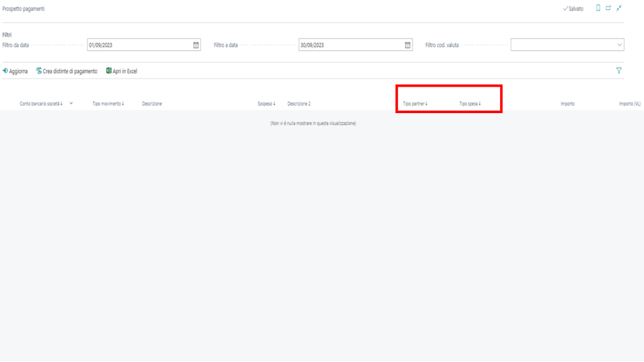Image resolution: width=644 pixels, height=362 pixels.
Task: Click the Aggiorna refresh action
Action: (15, 71)
